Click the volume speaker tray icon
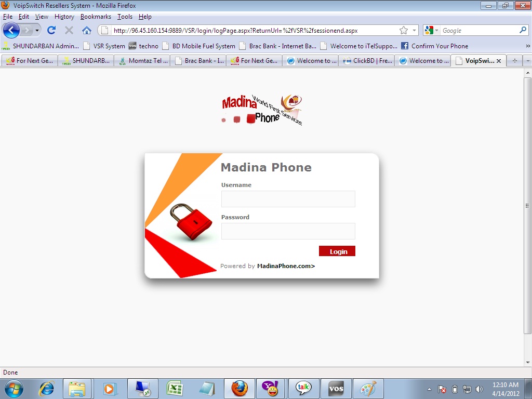Screen dimensions: 532x399 coord(480,389)
